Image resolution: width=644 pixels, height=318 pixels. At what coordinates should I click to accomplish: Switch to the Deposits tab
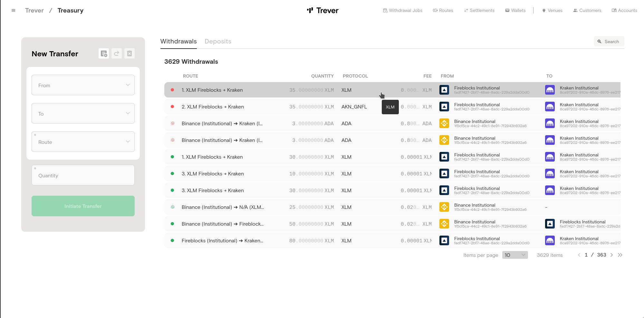[218, 41]
